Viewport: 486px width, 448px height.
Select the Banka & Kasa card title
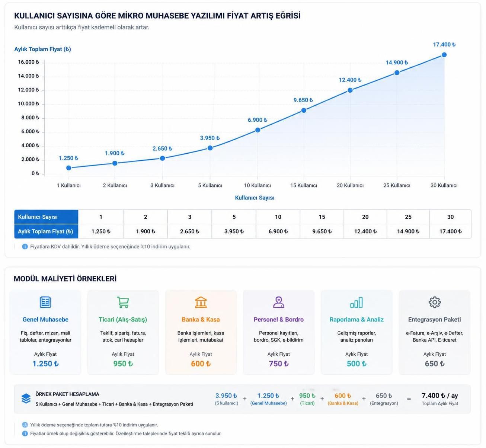[x=201, y=320]
